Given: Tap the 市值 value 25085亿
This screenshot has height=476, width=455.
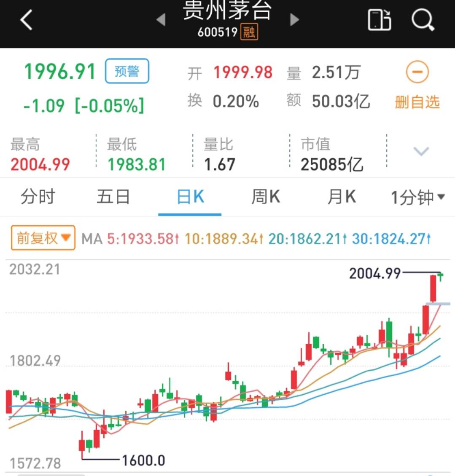Looking at the screenshot, I should click(332, 165).
